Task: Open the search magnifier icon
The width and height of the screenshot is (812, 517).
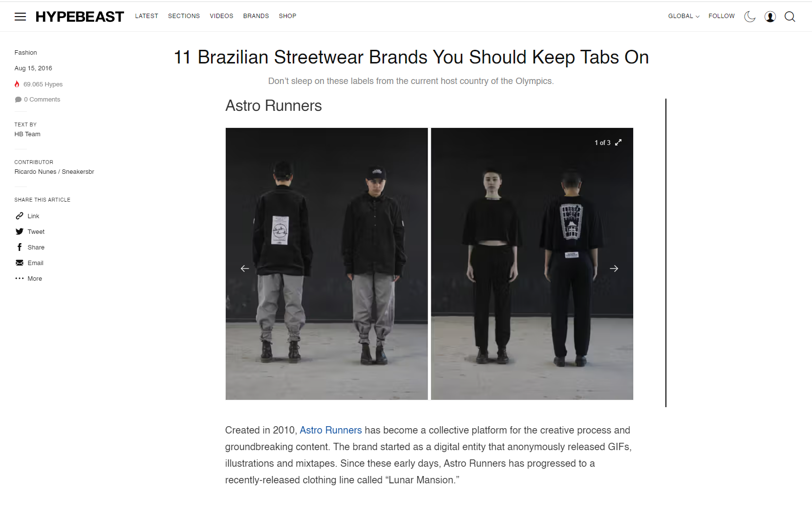Action: (790, 17)
